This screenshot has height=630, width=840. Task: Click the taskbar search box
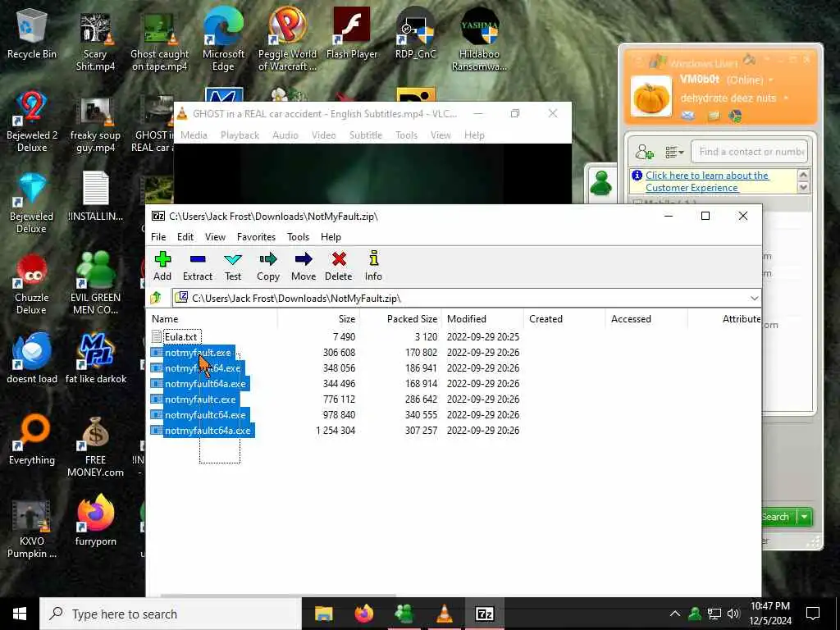[171, 614]
